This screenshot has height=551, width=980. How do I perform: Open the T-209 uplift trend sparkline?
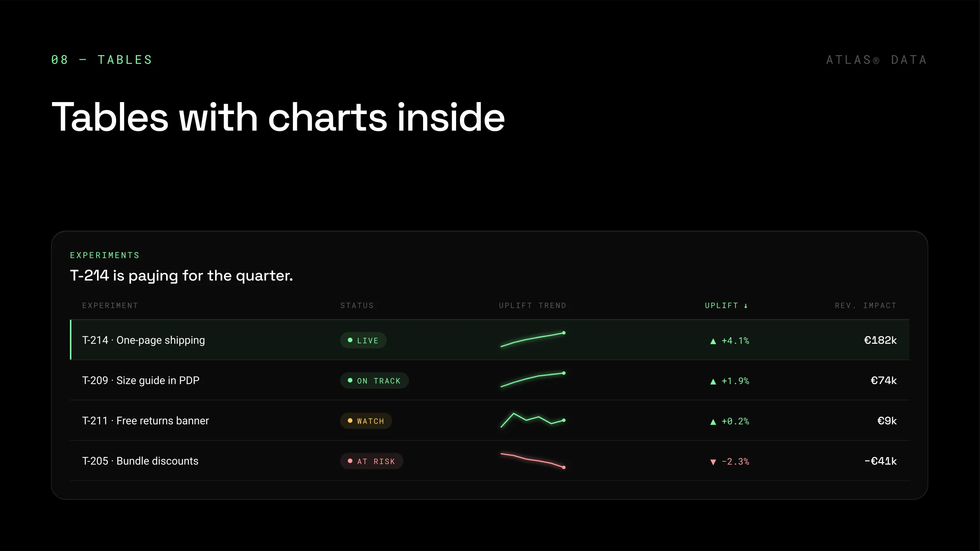point(533,380)
